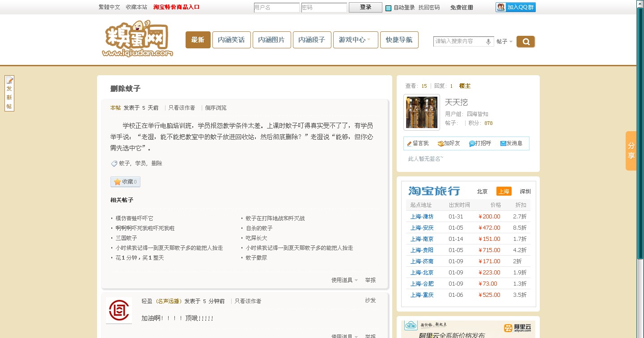Open related post 吃屎长大
The image size is (644, 338).
[256, 238]
